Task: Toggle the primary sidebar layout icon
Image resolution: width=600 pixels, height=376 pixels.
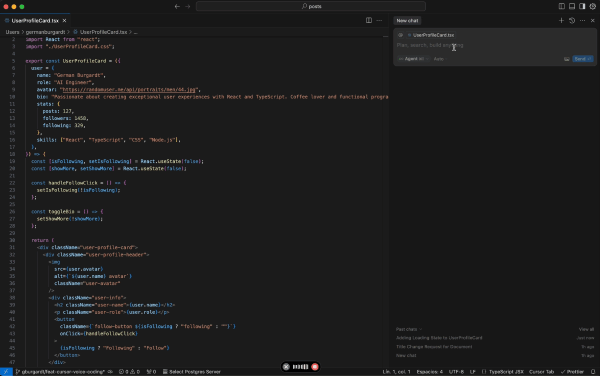Action: click(x=561, y=6)
